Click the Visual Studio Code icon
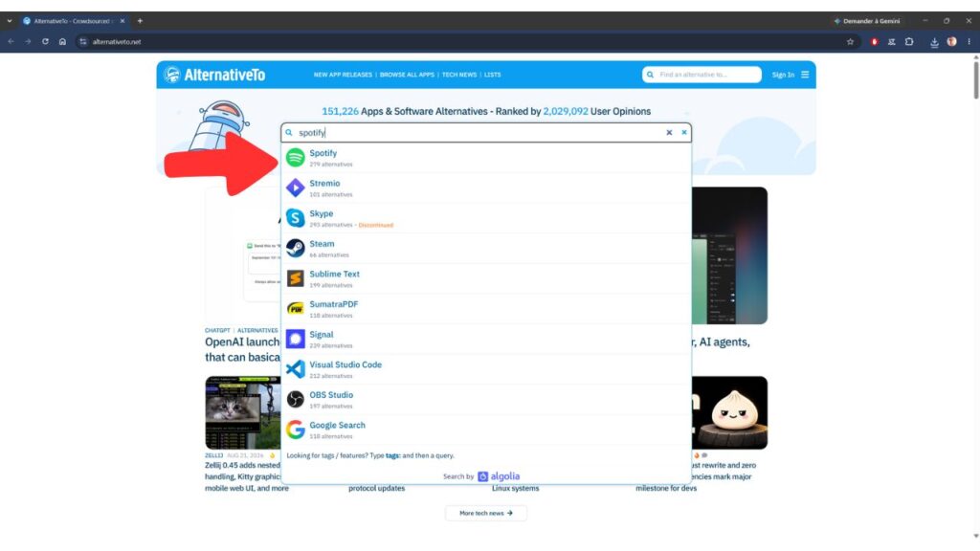This screenshot has width=980, height=551. [x=295, y=369]
